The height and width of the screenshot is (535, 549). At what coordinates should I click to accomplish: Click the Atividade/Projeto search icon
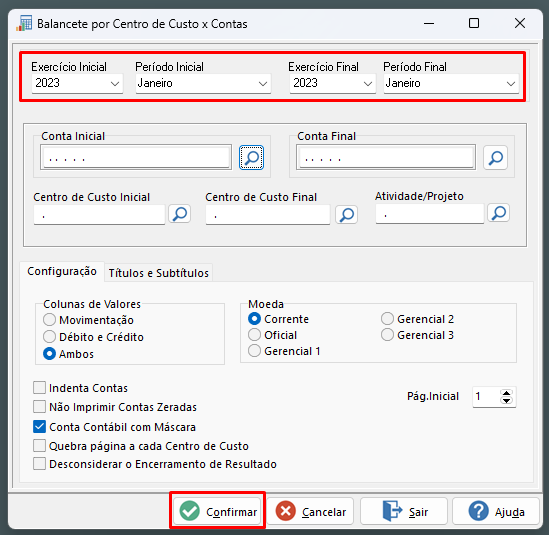[499, 213]
